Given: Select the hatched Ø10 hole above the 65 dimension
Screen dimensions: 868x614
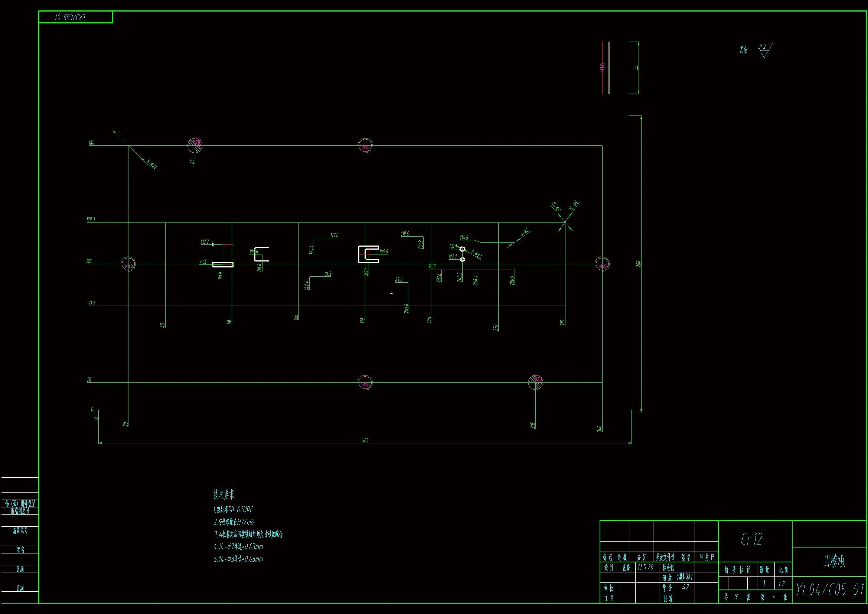Looking at the screenshot, I should (195, 145).
